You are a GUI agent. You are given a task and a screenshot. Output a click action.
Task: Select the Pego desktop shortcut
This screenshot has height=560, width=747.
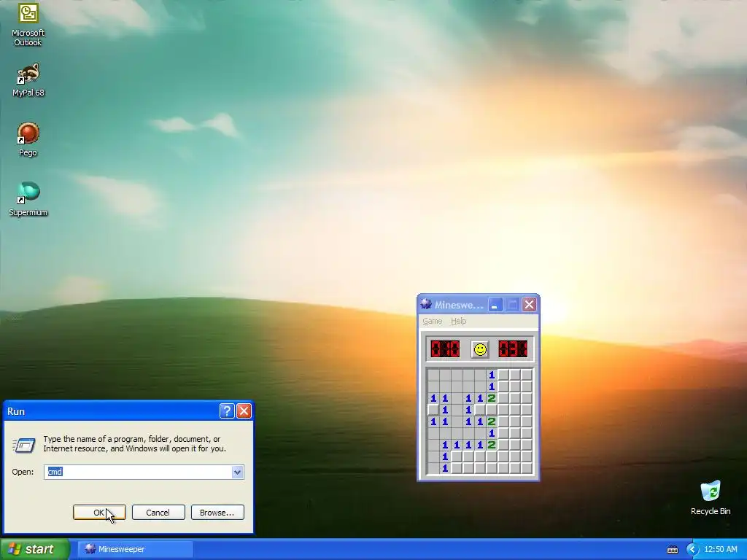pyautogui.click(x=28, y=139)
